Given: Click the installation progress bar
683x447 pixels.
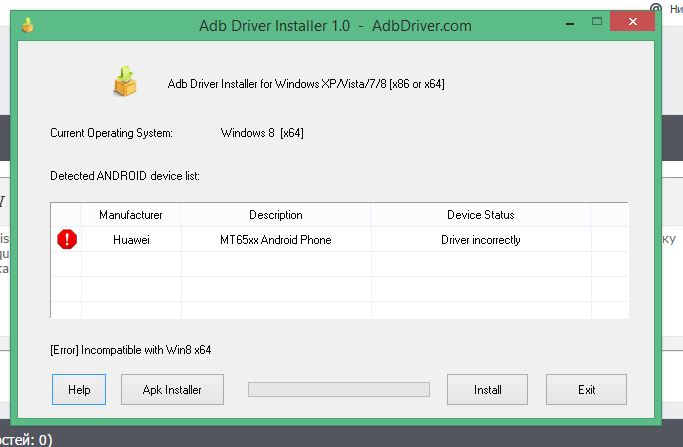Looking at the screenshot, I should (338, 390).
